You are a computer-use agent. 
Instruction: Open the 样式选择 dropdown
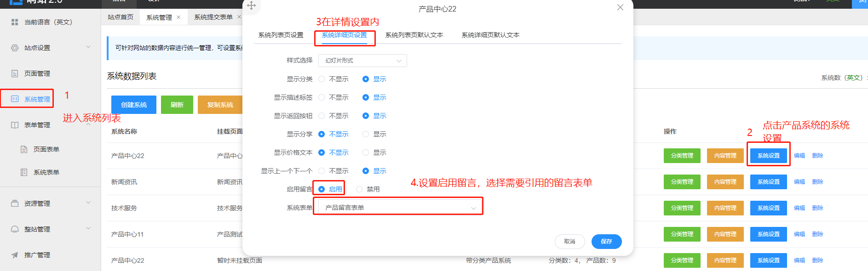(x=362, y=61)
